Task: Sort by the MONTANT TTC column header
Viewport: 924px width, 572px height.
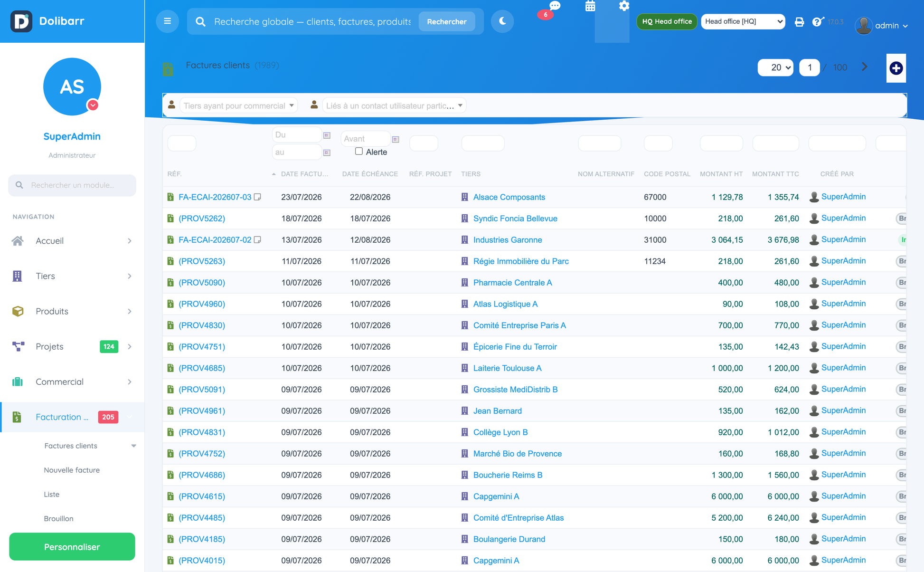Action: point(775,174)
